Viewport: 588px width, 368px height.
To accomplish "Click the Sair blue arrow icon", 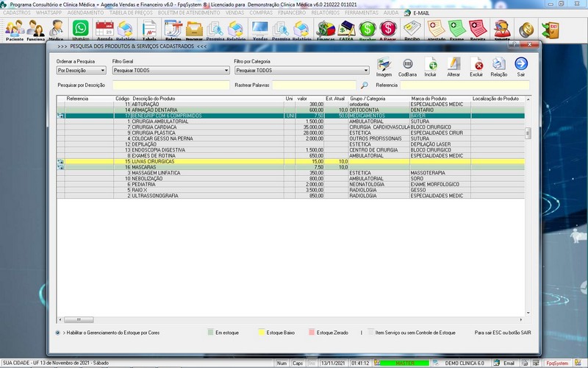I will click(x=521, y=67).
